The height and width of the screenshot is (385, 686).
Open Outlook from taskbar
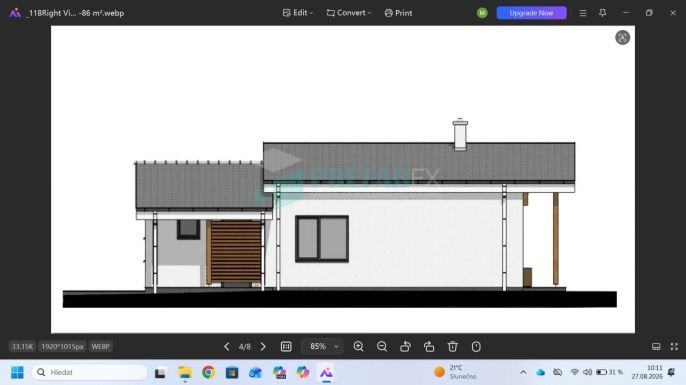[256, 373]
